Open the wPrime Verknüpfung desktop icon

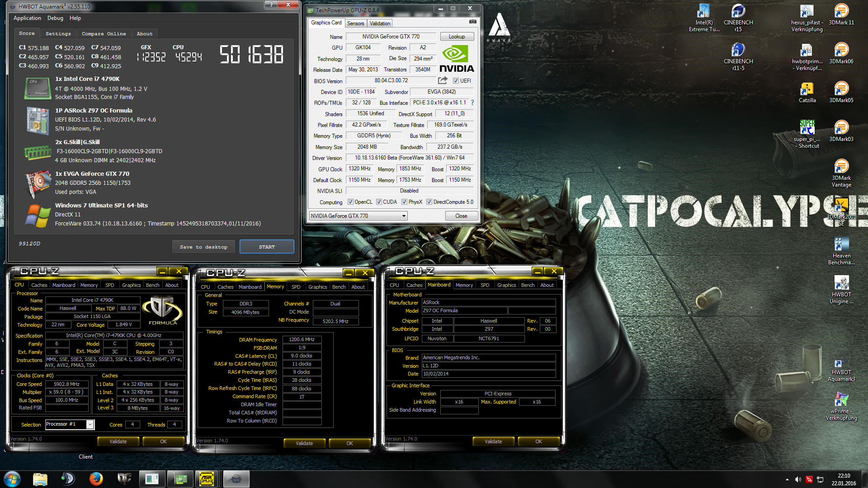point(841,406)
